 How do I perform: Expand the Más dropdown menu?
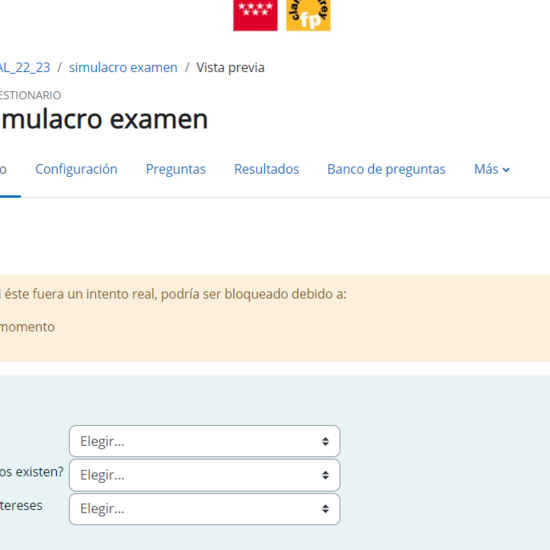point(492,169)
